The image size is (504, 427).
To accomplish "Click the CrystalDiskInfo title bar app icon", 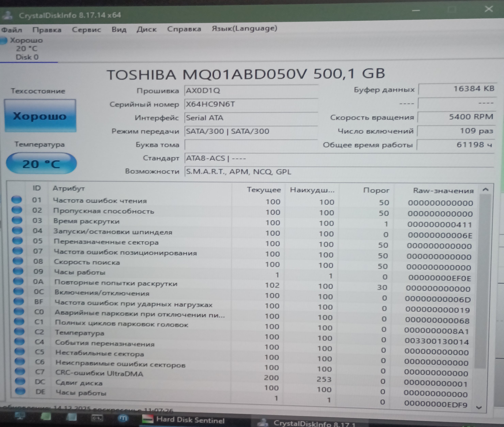I will pyautogui.click(x=7, y=16).
